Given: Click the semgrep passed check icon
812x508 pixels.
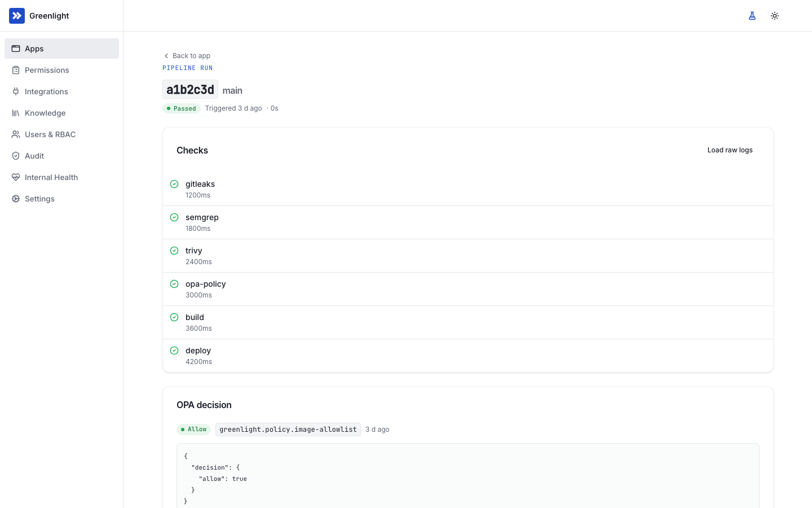Looking at the screenshot, I should (174, 217).
